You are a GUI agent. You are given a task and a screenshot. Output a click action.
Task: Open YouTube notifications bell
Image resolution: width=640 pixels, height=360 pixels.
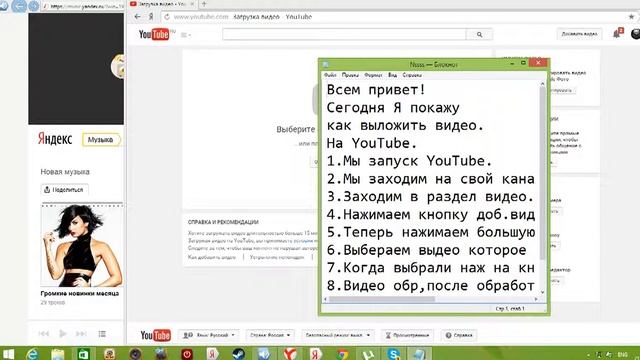click(x=617, y=34)
